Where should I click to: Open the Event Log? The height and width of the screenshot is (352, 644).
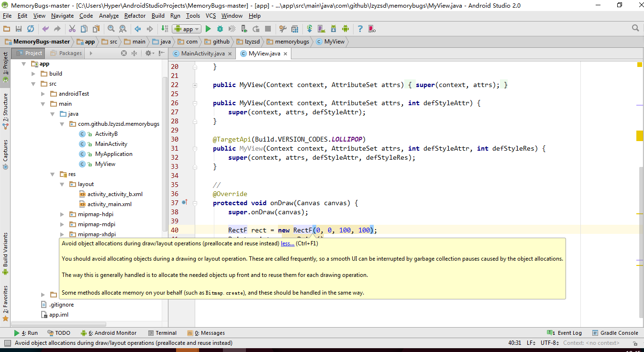(x=565, y=333)
